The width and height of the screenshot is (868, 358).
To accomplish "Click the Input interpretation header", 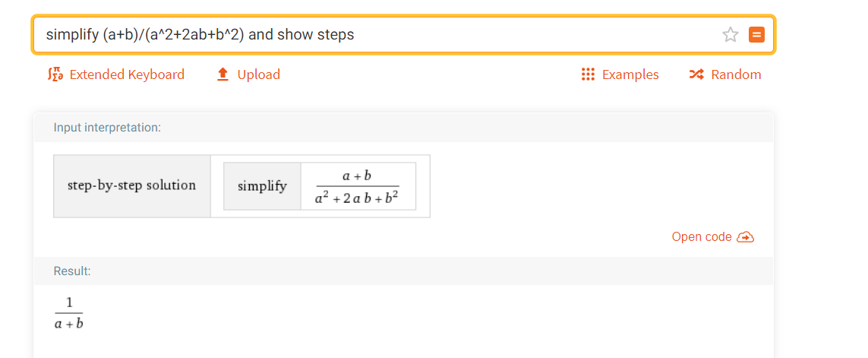I will (107, 128).
